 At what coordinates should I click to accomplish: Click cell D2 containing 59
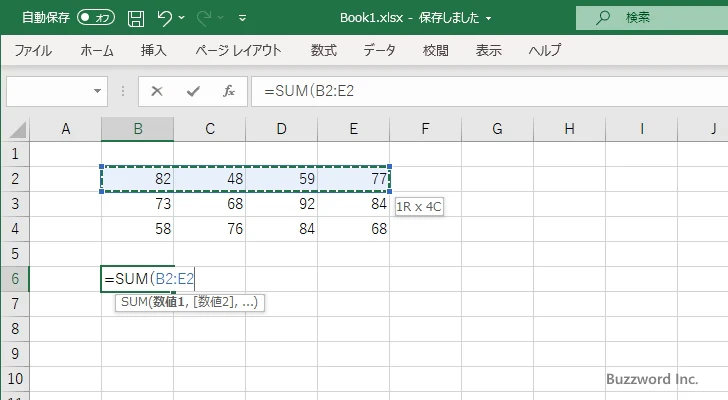coord(282,179)
